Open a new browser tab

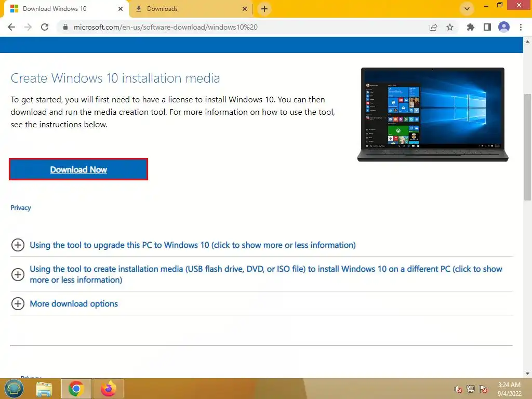(264, 9)
